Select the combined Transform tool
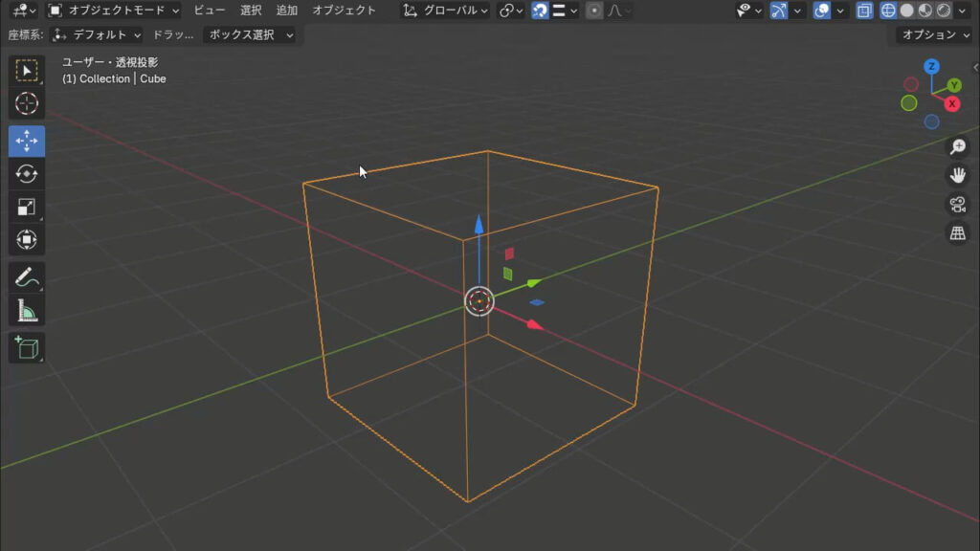This screenshot has width=980, height=551. [26, 240]
